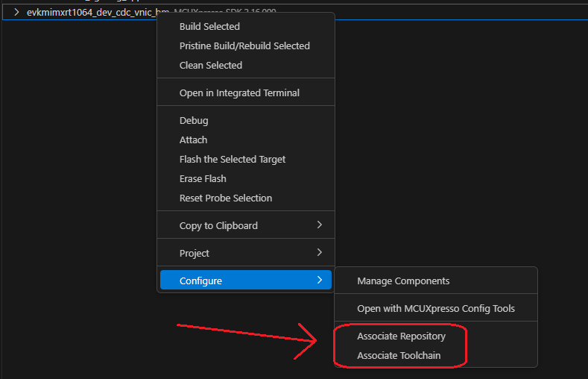
Task: Choose Associate Repository
Action: tap(401, 336)
